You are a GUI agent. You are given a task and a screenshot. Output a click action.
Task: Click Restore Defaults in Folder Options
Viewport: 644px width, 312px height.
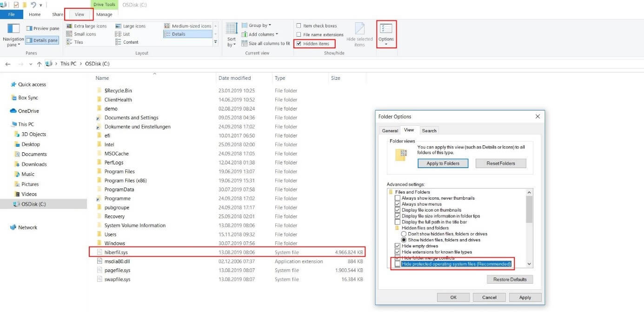point(510,279)
